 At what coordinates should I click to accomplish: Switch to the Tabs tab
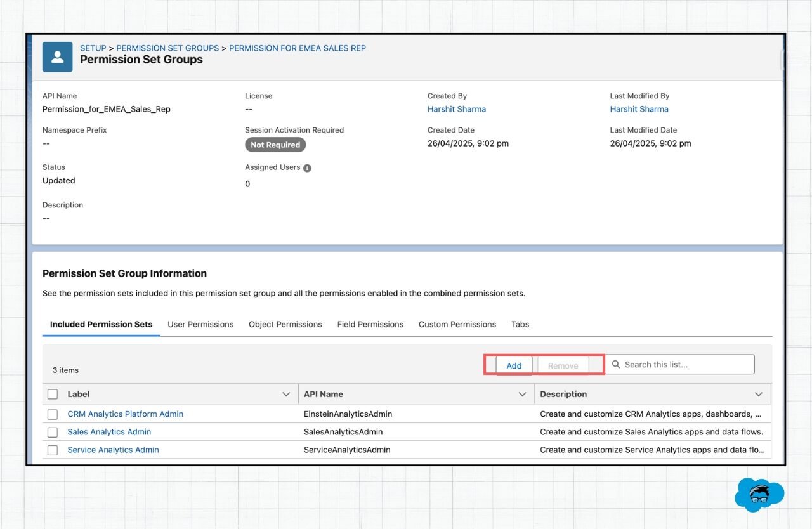point(520,324)
